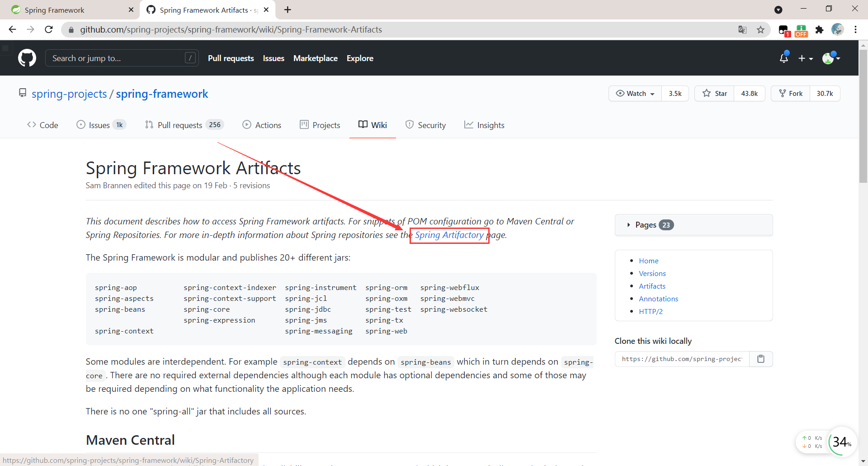Fork the spring-framework repository
868x466 pixels.
tap(791, 94)
